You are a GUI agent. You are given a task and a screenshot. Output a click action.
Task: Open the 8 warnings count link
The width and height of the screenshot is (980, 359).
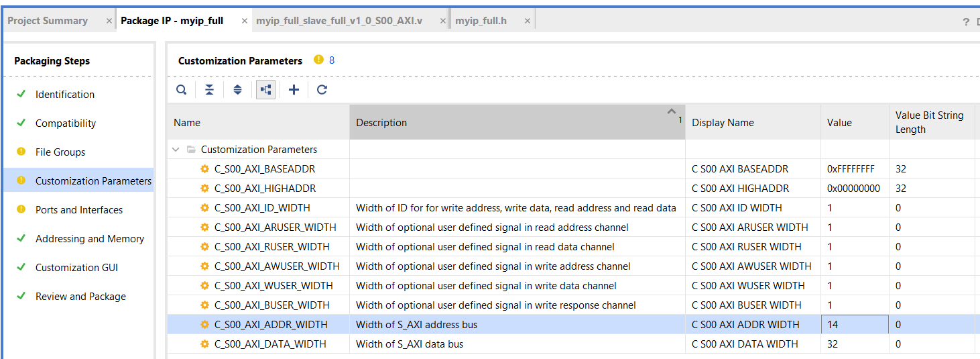[332, 60]
